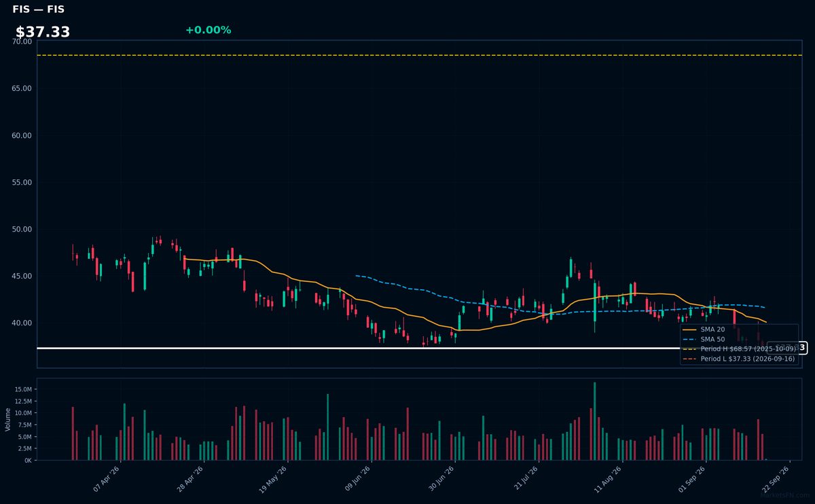Viewport: 815px width, 504px height.
Task: Click the 0K volume axis label
Action: [x=28, y=461]
